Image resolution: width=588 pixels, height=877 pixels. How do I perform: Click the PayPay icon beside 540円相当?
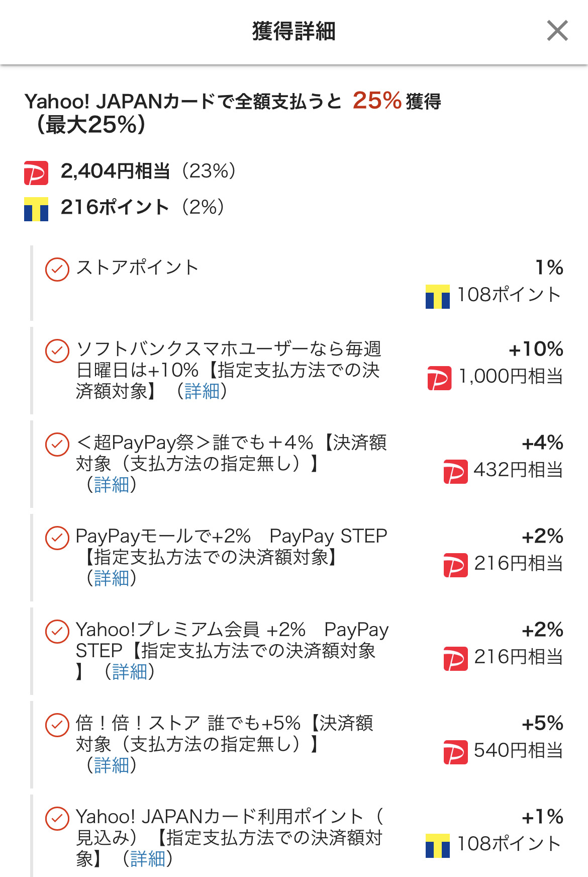click(x=455, y=752)
